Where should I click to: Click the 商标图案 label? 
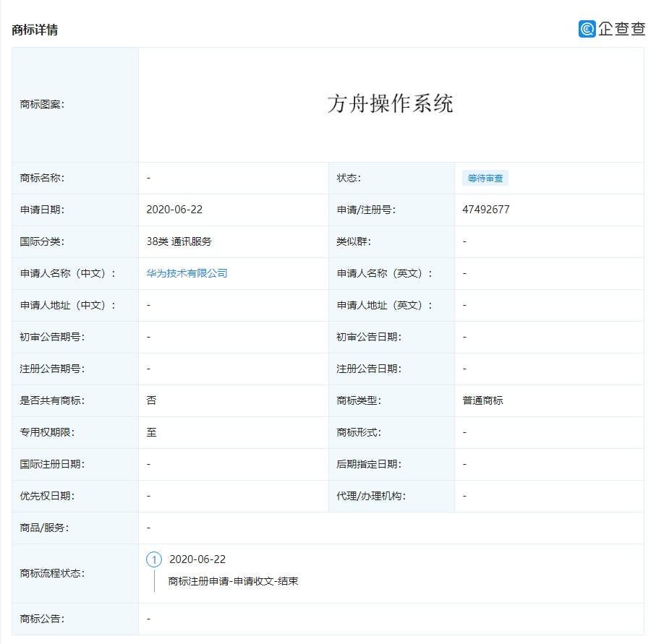(x=42, y=105)
